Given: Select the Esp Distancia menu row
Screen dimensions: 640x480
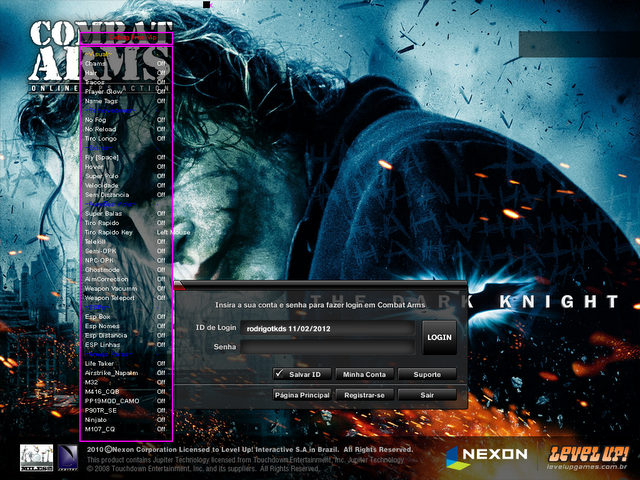Looking at the screenshot, I should [126, 336].
